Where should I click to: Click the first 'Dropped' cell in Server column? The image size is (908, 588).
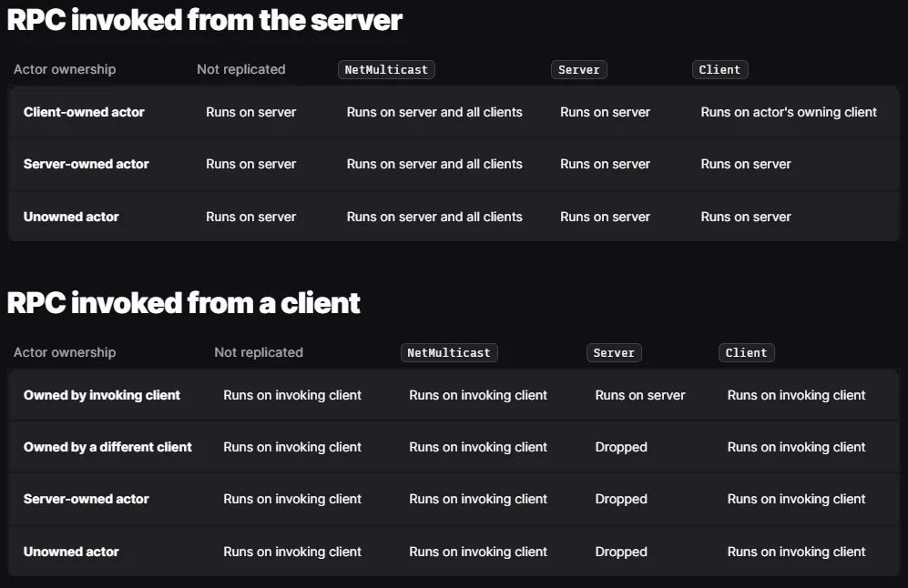coord(621,447)
